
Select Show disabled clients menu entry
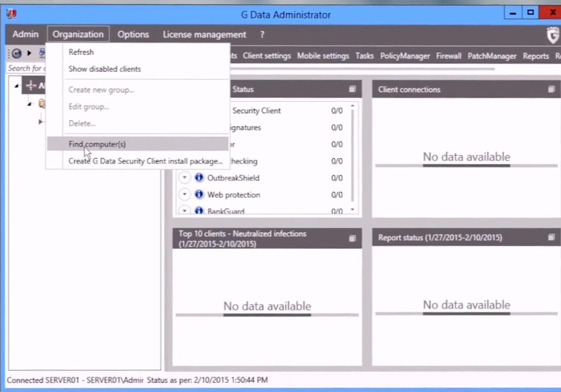(138, 69)
